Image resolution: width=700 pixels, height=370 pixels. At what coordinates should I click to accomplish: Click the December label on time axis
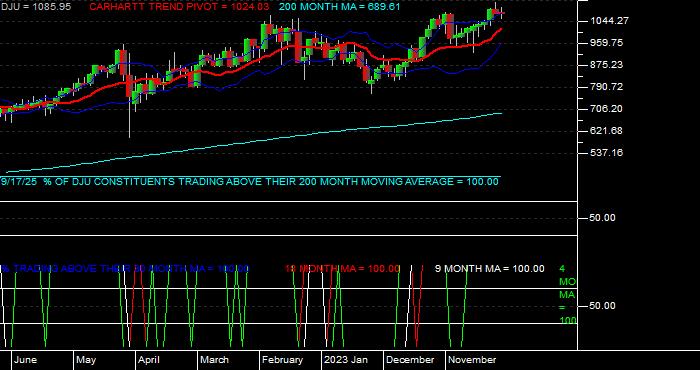(410, 360)
